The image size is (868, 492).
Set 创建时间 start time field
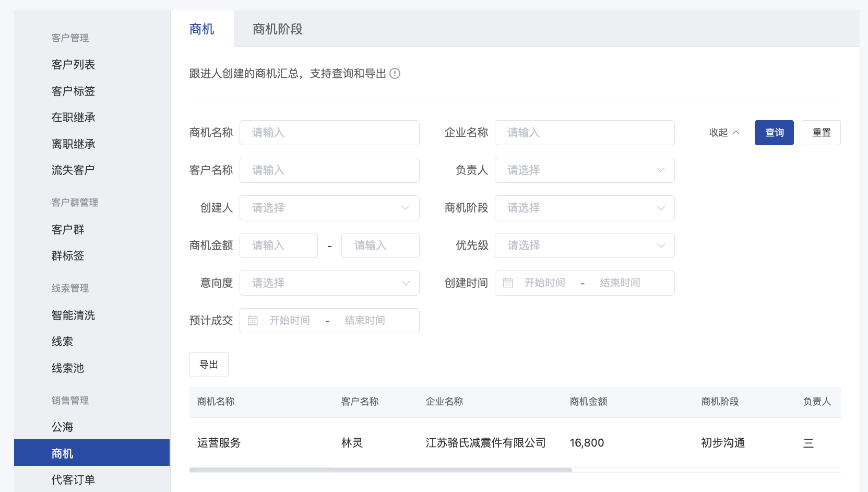pos(545,283)
